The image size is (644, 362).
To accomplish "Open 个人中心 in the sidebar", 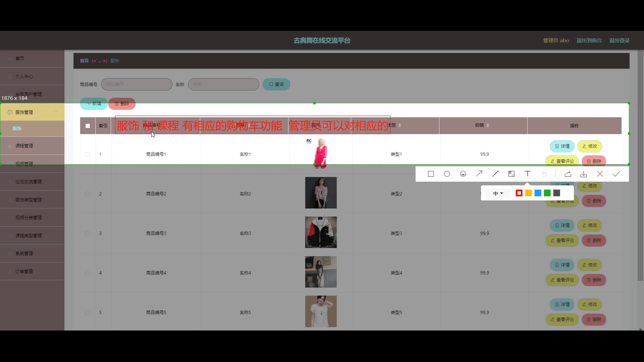I will click(32, 76).
